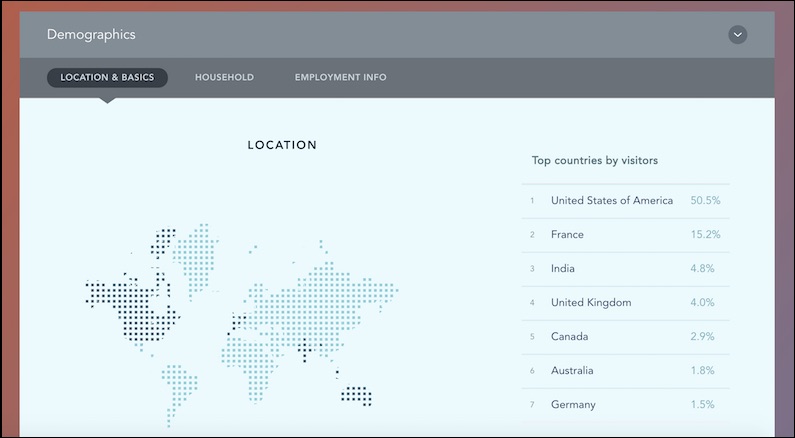Click Germany in the top countries list
This screenshot has height=438, width=795.
573,405
